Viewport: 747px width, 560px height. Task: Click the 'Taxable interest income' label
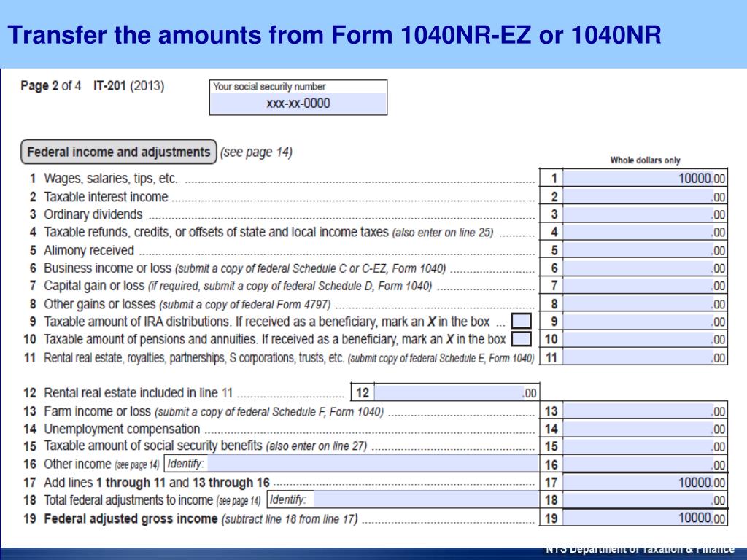[107, 196]
